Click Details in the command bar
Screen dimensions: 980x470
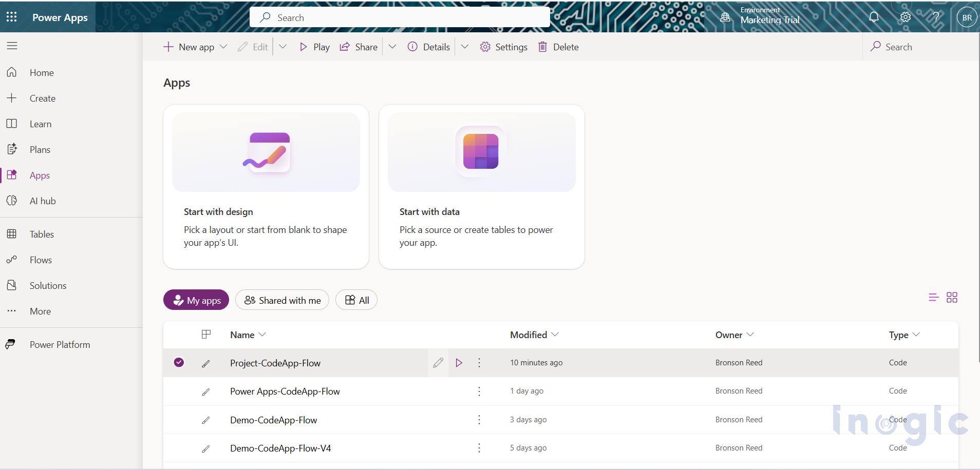[x=428, y=47]
